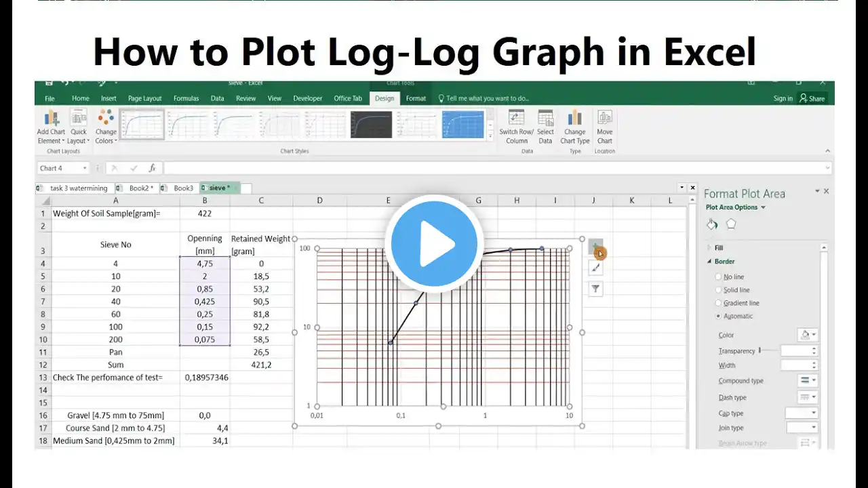Select Effects pentagon icon in format pane
Image resolution: width=868 pixels, height=488 pixels.
(731, 224)
